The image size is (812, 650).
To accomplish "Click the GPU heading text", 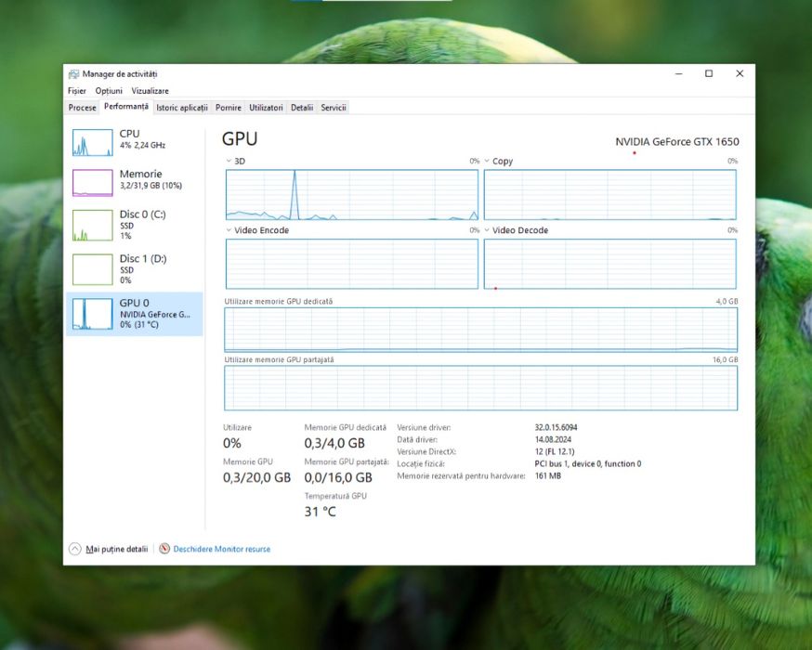I will pyautogui.click(x=240, y=138).
